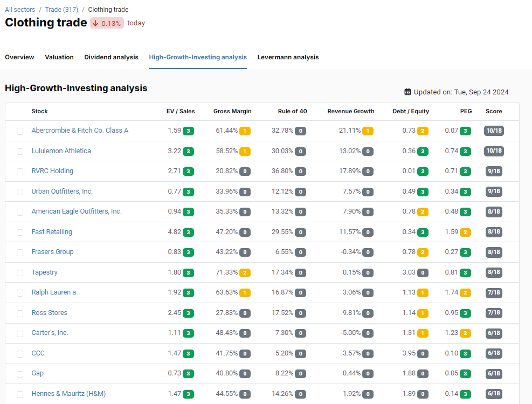The width and height of the screenshot is (532, 404).
Task: Toggle the Urban Outfitters, Inc. checkbox
Action: click(20, 192)
